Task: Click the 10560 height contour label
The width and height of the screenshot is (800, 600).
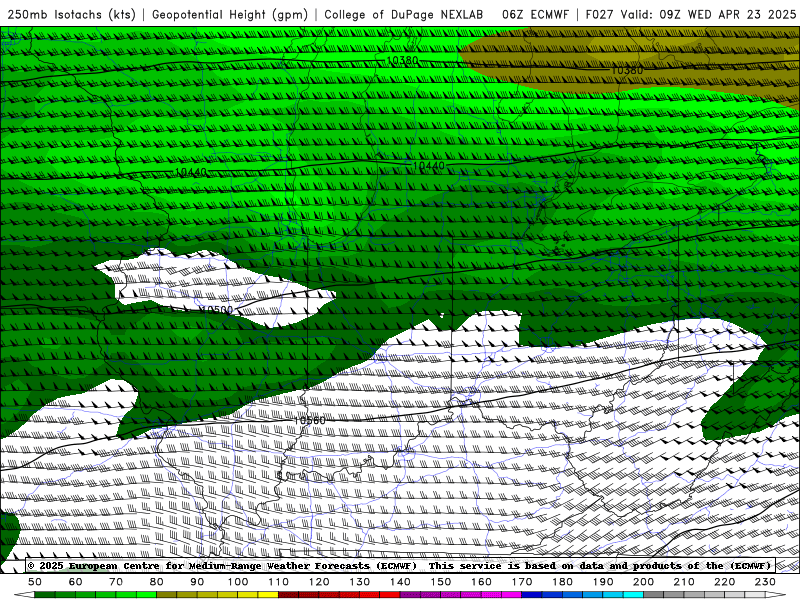Action: coord(310,420)
